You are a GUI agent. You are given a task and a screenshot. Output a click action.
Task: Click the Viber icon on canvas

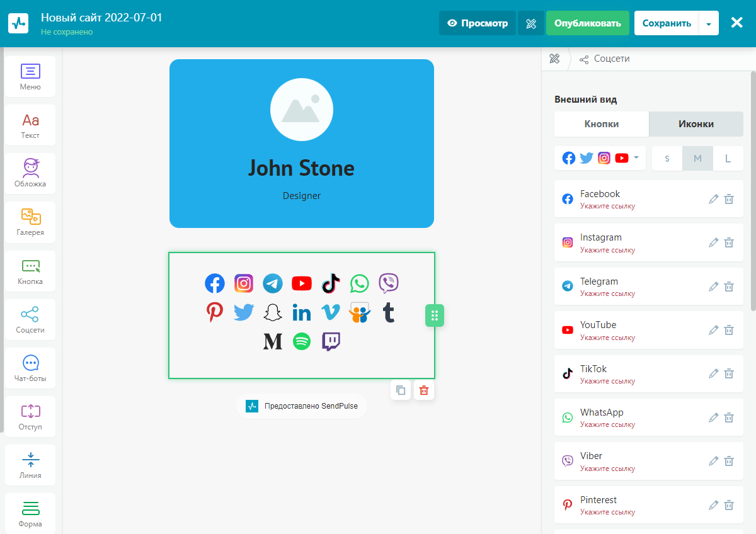(389, 283)
